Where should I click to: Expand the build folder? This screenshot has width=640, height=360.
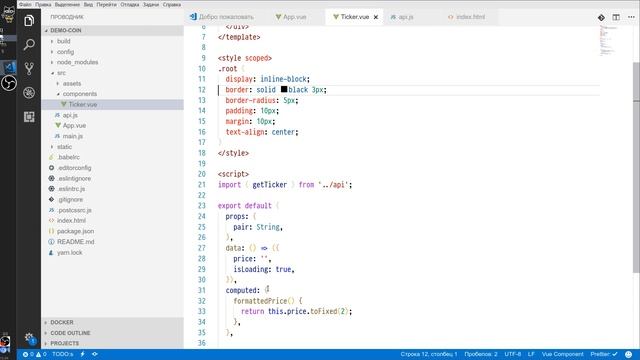(x=112, y=41)
